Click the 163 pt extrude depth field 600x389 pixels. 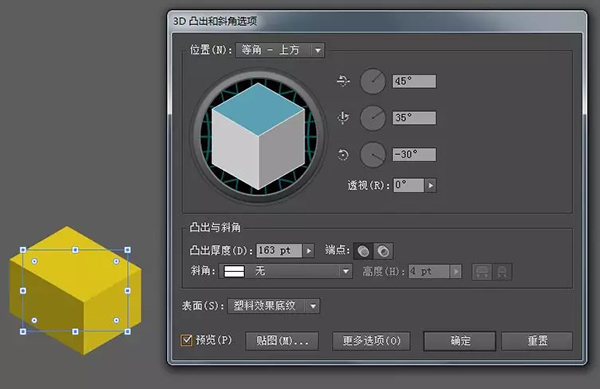[279, 251]
